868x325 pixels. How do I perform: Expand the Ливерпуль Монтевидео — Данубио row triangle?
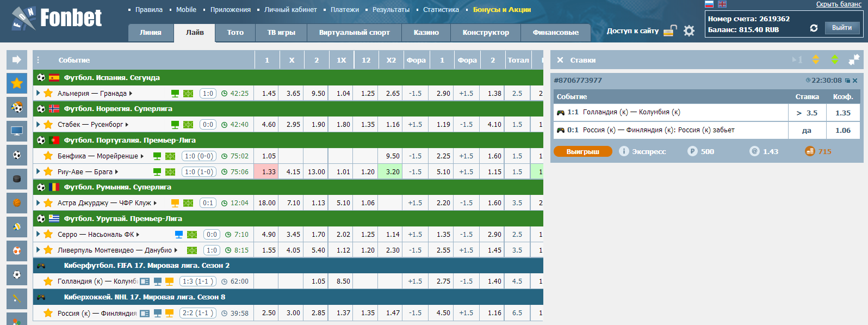pos(38,250)
